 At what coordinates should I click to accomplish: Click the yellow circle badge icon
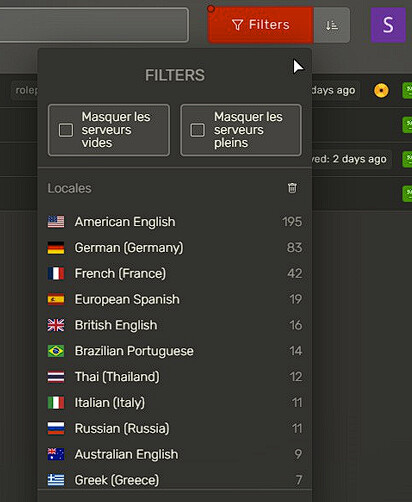tap(381, 90)
